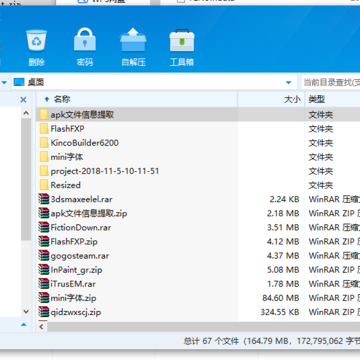360x360 pixels.
Task: Click the 2.24 KB size value
Action: pyautogui.click(x=284, y=199)
